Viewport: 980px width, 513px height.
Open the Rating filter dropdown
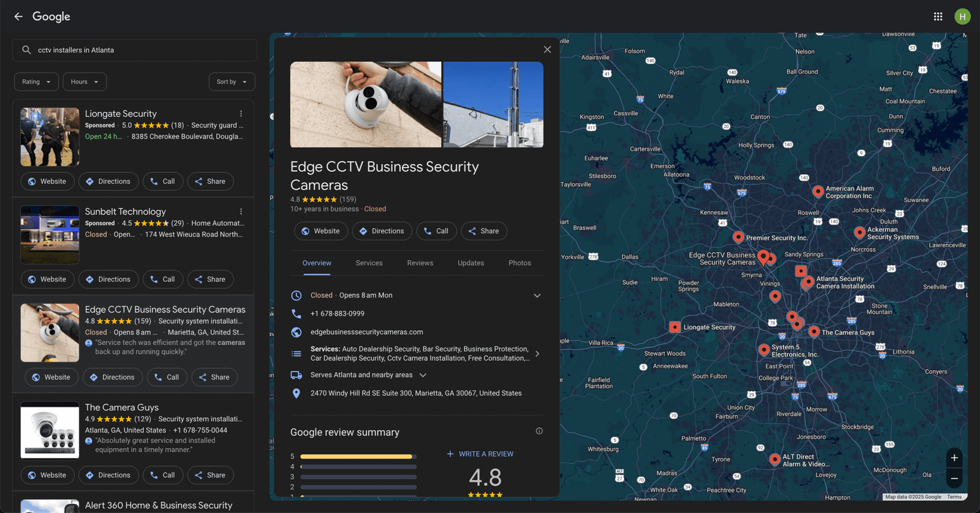pos(36,82)
